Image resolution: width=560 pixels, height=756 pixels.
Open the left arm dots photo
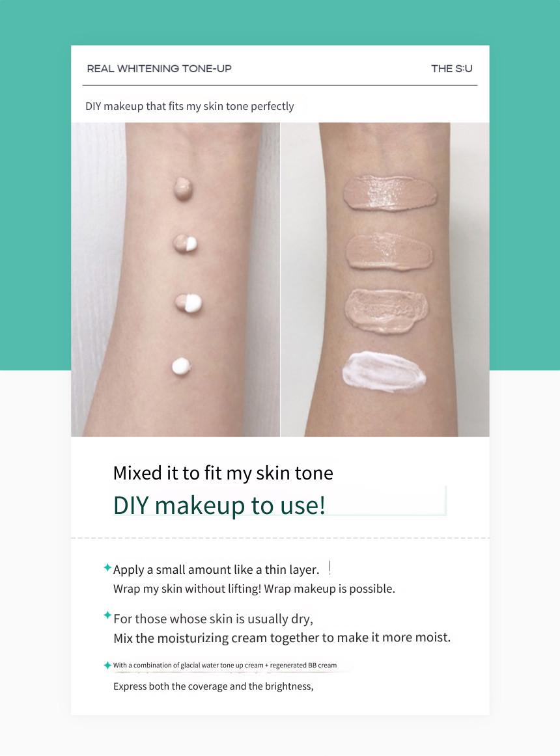tap(175, 280)
